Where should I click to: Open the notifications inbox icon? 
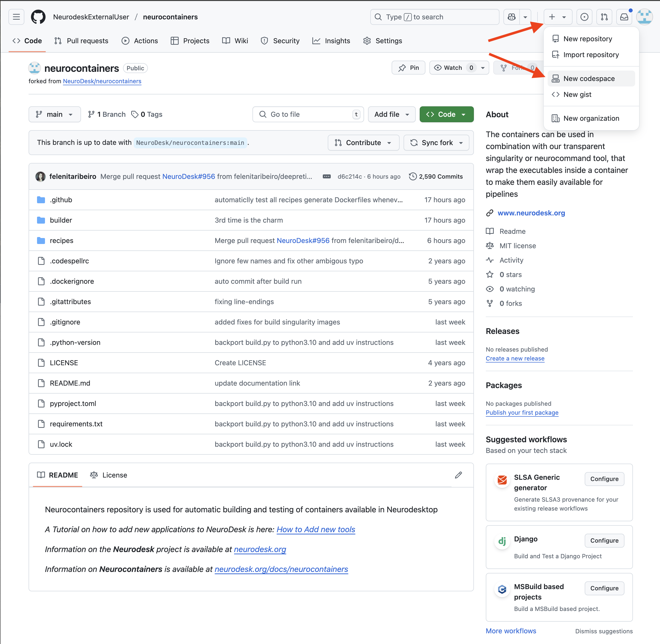[624, 17]
